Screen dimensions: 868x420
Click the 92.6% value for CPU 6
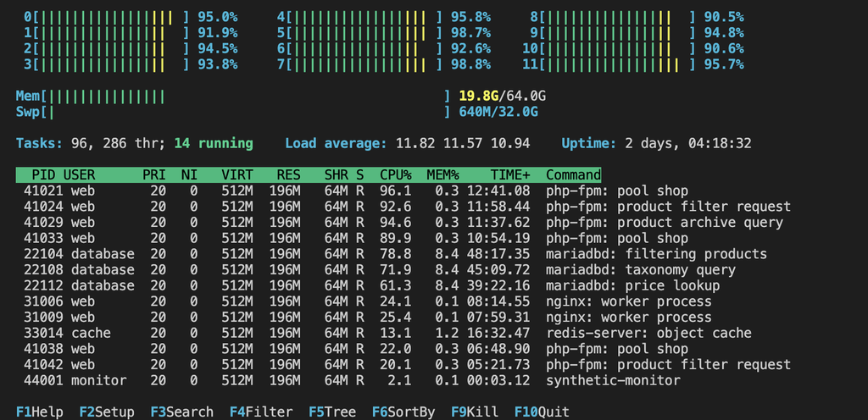[x=470, y=49]
